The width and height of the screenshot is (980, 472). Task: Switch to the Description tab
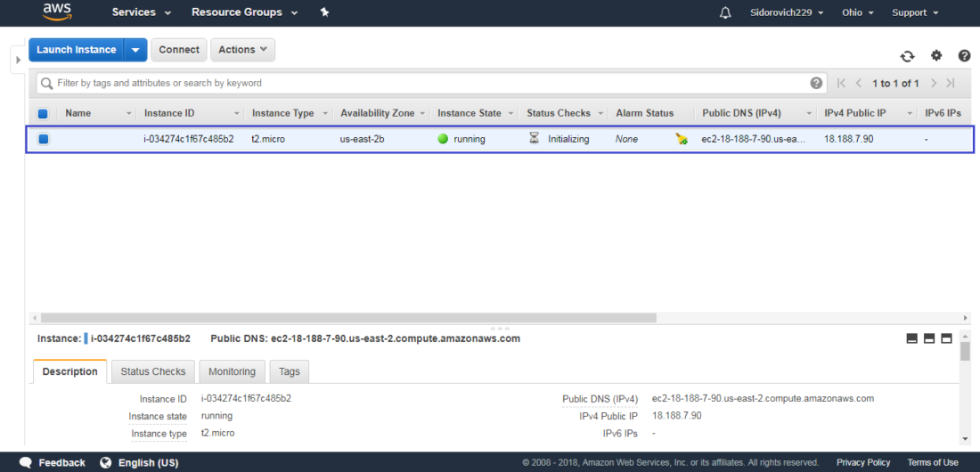point(70,371)
